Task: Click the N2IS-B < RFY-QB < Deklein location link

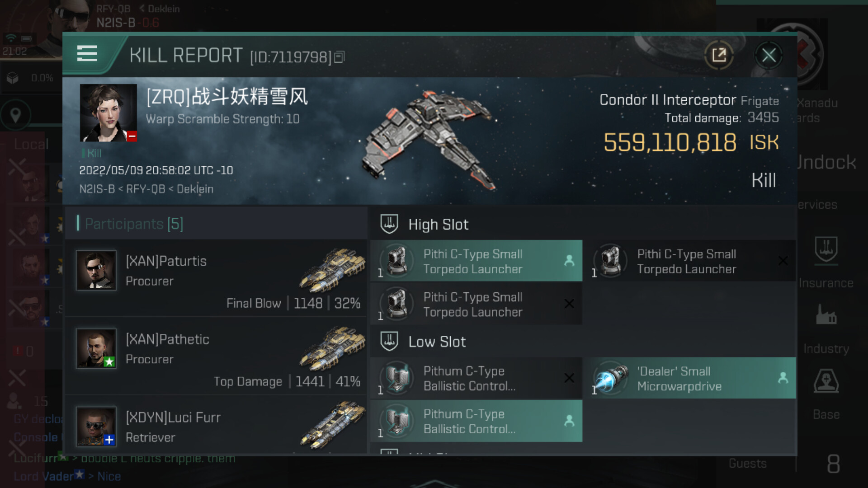Action: click(x=146, y=189)
